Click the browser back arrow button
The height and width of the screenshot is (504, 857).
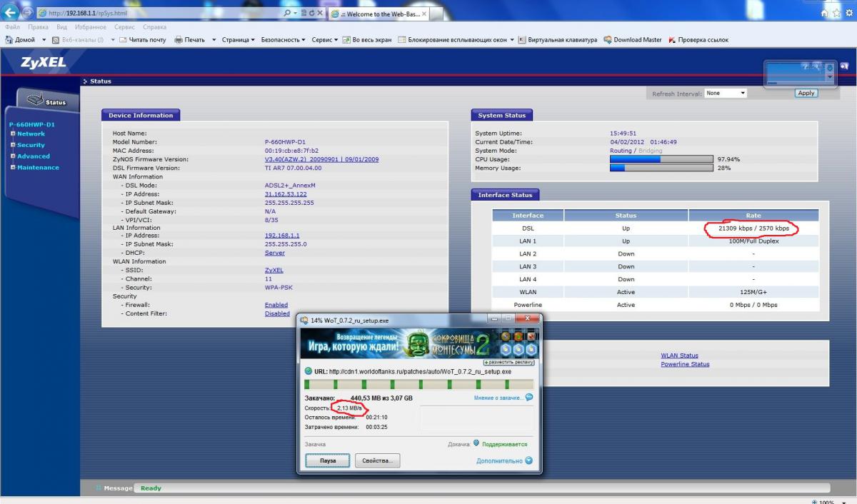click(x=12, y=12)
